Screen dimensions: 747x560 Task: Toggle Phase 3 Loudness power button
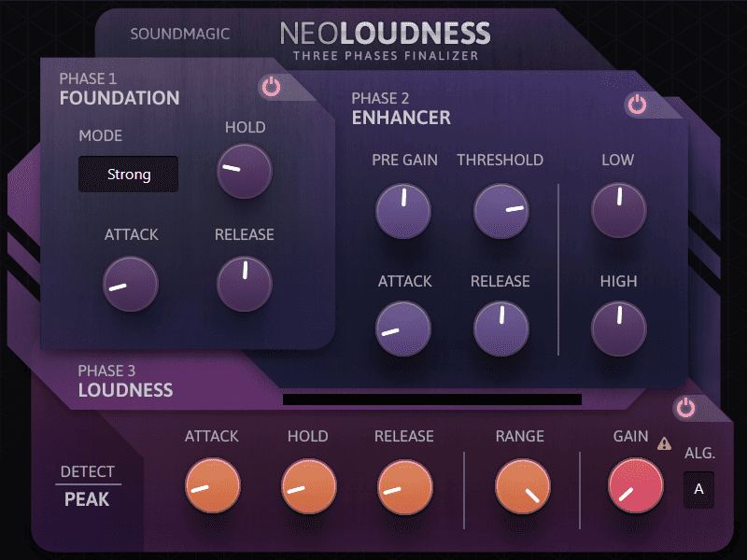coord(686,408)
